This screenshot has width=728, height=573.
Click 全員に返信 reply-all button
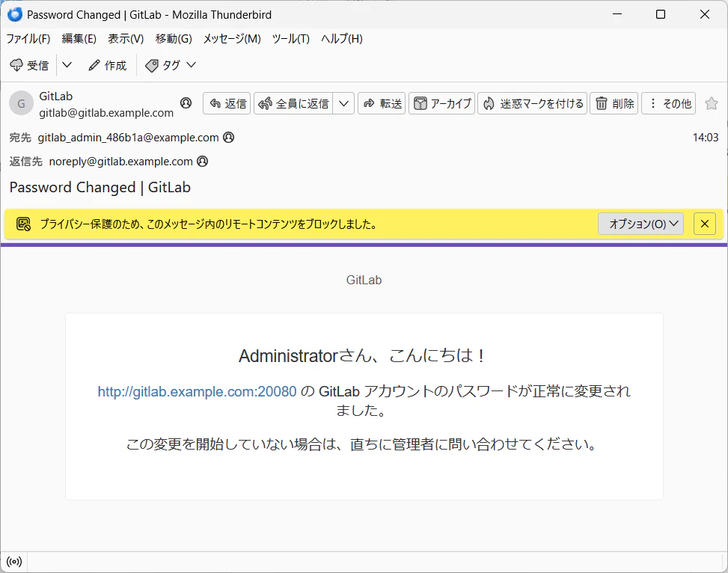pos(293,103)
